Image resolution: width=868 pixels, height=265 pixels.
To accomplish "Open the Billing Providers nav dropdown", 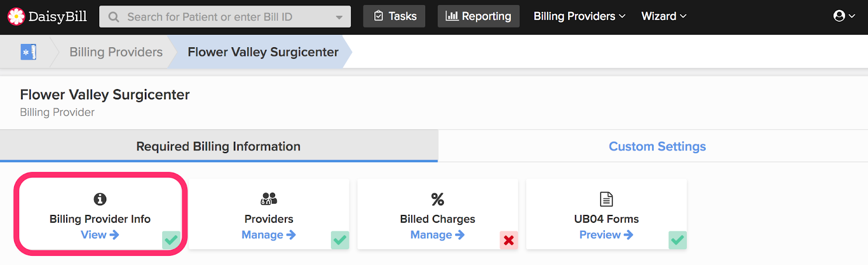I will click(x=579, y=16).
